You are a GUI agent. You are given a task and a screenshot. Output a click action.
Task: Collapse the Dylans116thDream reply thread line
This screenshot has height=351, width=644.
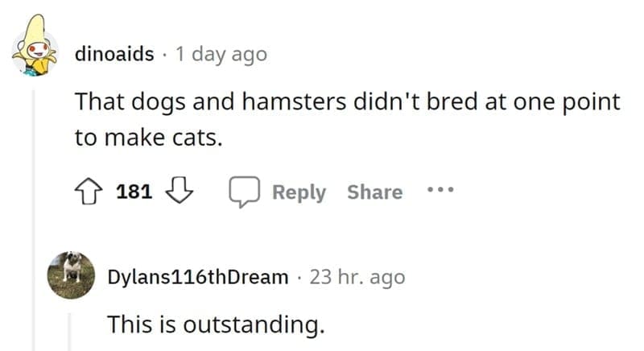[x=70, y=330]
